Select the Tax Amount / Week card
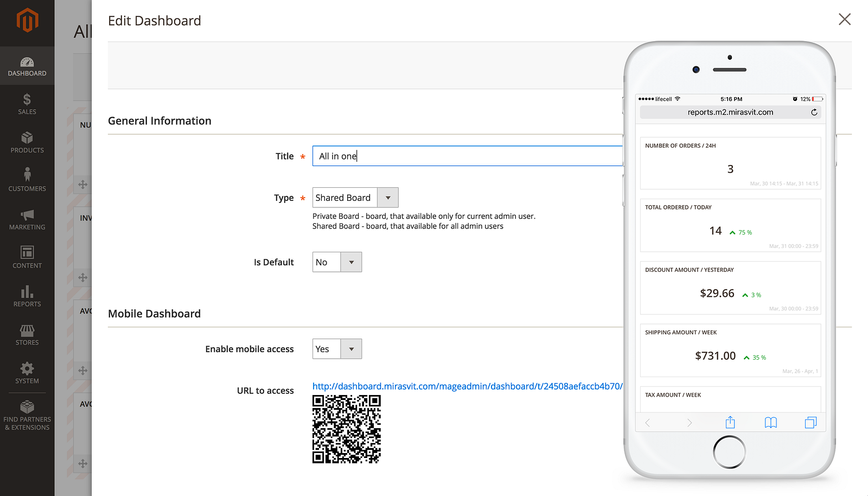868x496 pixels. point(730,399)
